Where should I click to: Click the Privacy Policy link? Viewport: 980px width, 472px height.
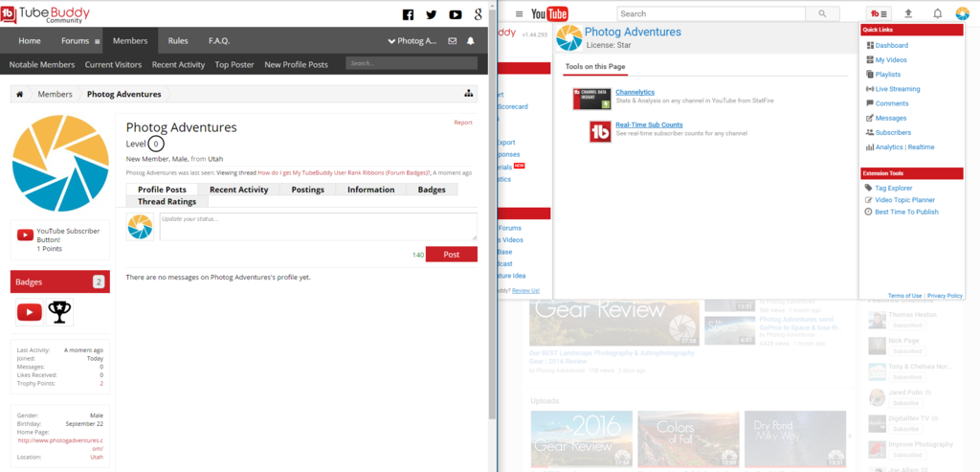pos(945,296)
